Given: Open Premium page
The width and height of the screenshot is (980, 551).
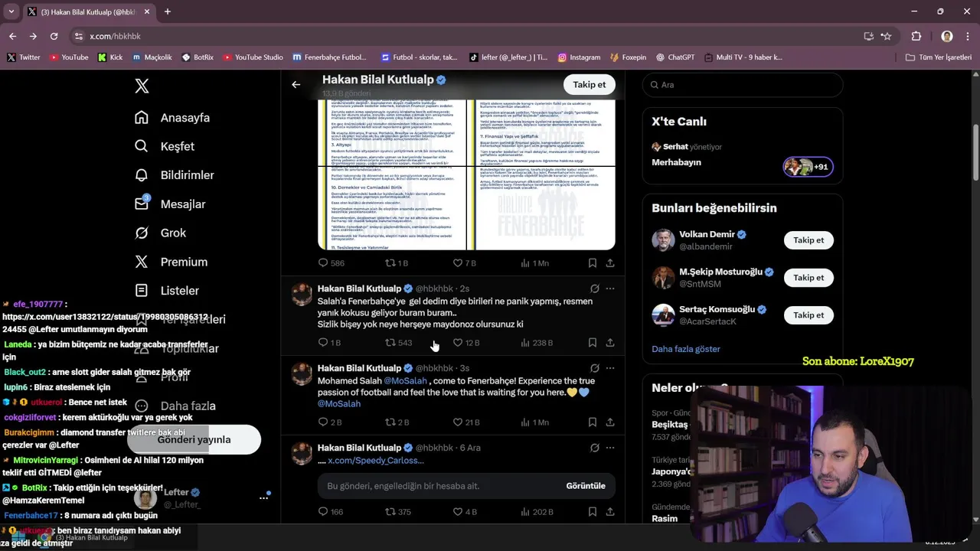Looking at the screenshot, I should 171,262.
